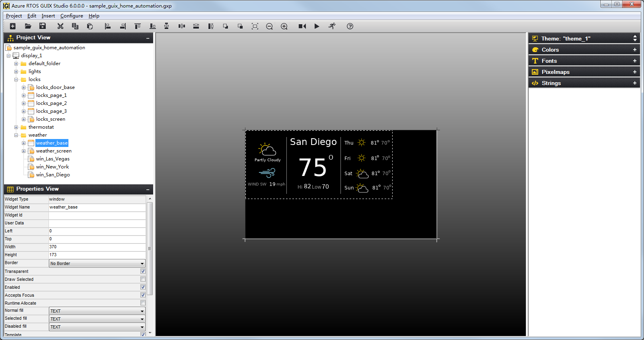Image resolution: width=644 pixels, height=340 pixels.
Task: Click the Align Bottom toolbar icon
Action: point(152,26)
